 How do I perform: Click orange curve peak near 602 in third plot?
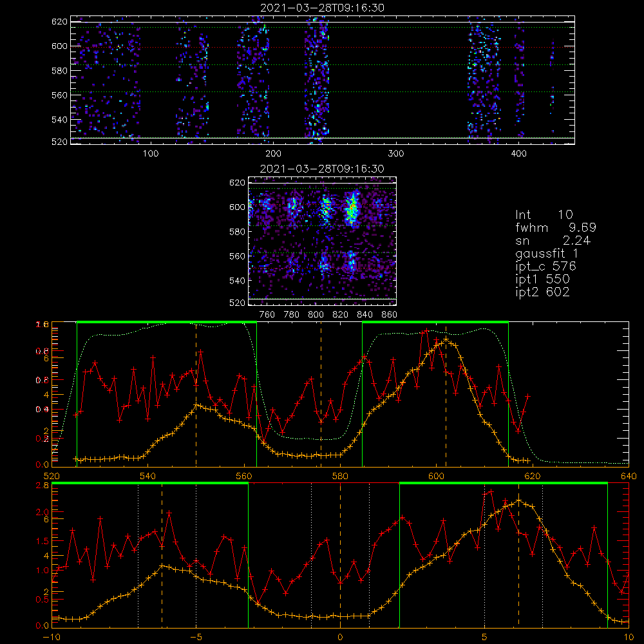click(446, 339)
